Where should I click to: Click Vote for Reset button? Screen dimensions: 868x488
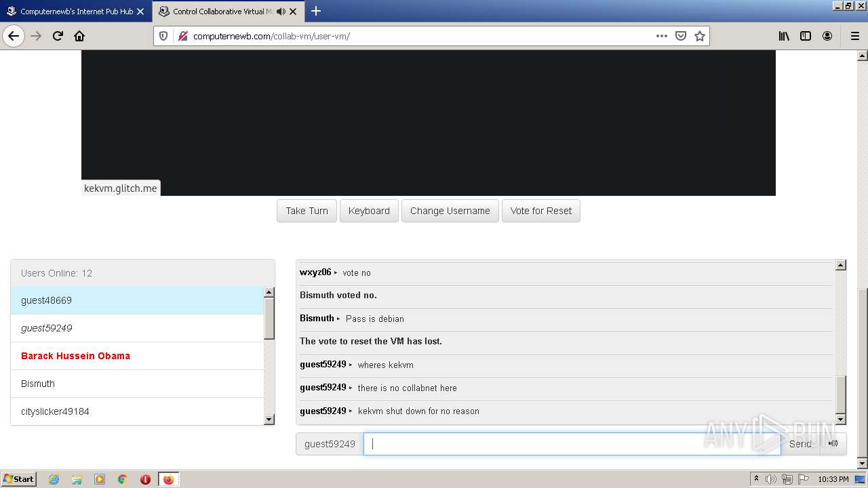(x=541, y=211)
